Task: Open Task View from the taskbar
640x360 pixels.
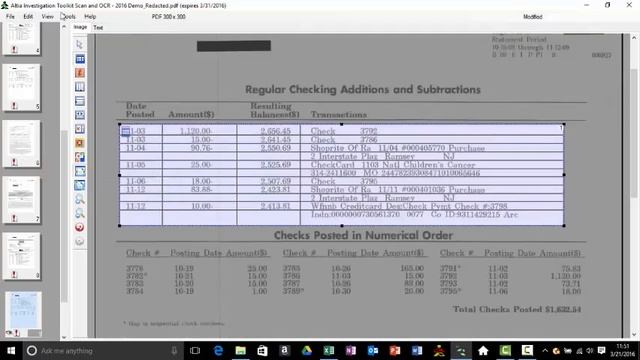Action: (x=195, y=351)
